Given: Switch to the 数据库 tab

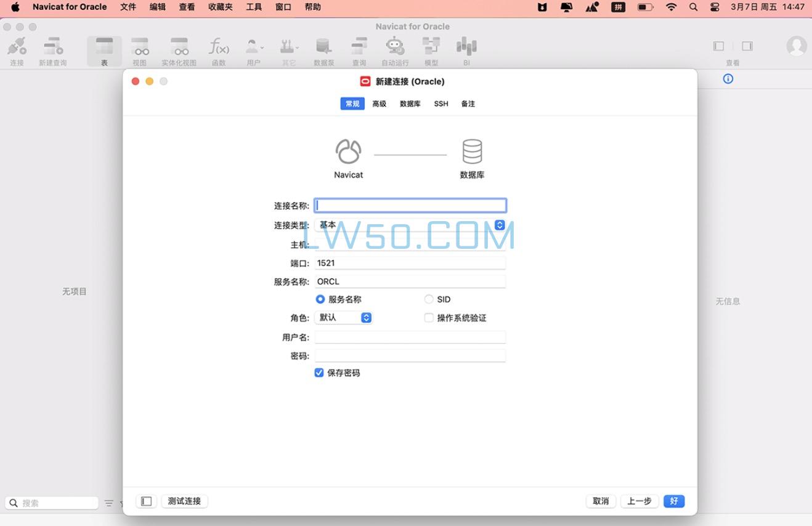Looking at the screenshot, I should tap(410, 103).
